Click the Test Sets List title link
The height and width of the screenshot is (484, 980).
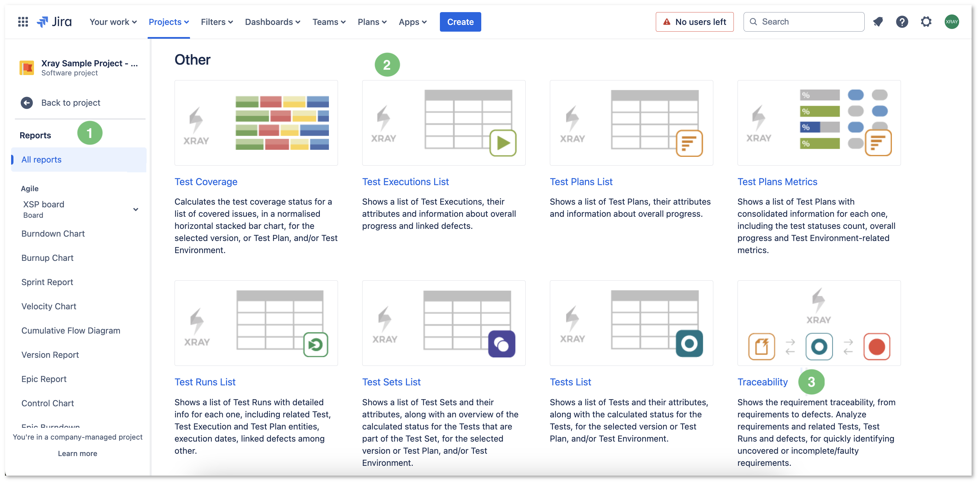(x=391, y=382)
